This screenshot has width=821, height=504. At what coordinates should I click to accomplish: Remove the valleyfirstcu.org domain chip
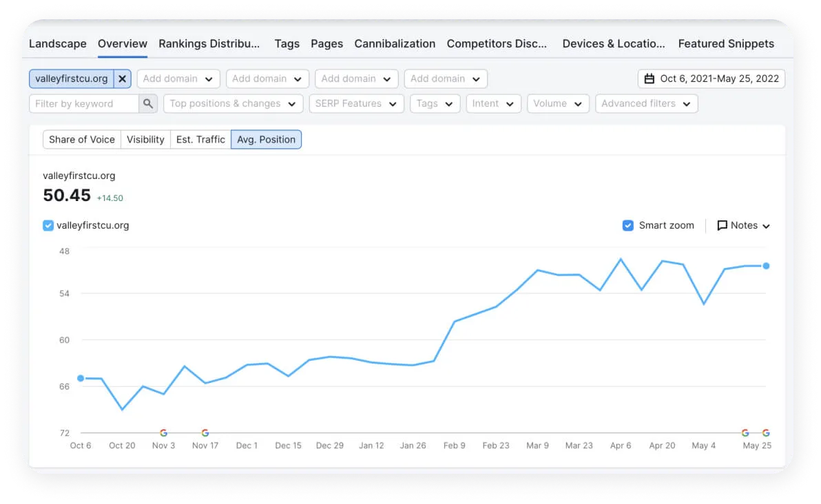(122, 78)
